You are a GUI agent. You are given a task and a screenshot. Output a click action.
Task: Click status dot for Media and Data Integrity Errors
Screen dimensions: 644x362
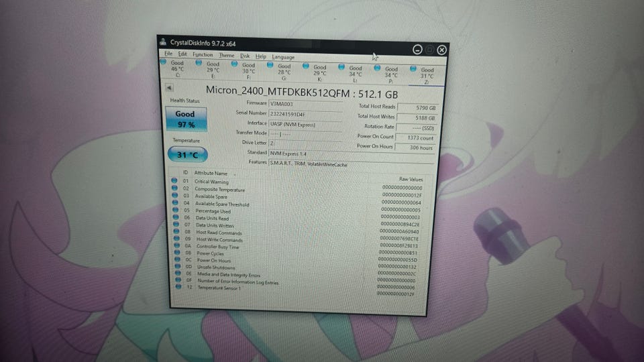(x=178, y=273)
